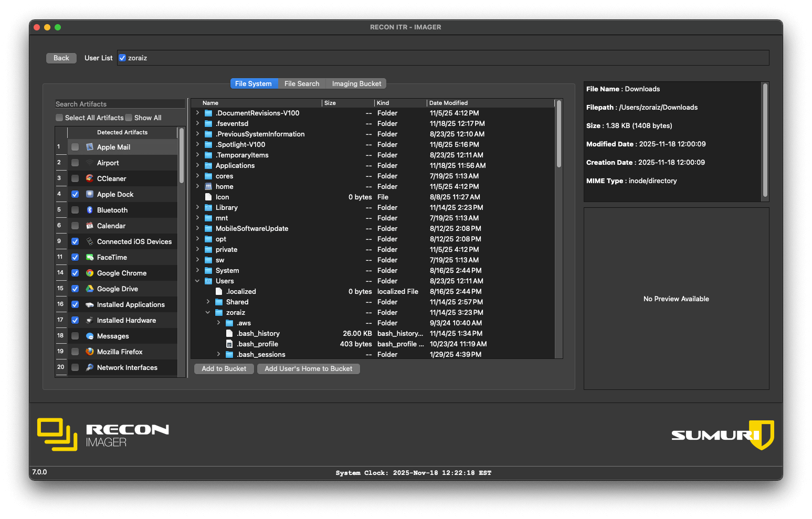Click the Mozilla Firefox artifact icon
The image size is (812, 519).
89,352
